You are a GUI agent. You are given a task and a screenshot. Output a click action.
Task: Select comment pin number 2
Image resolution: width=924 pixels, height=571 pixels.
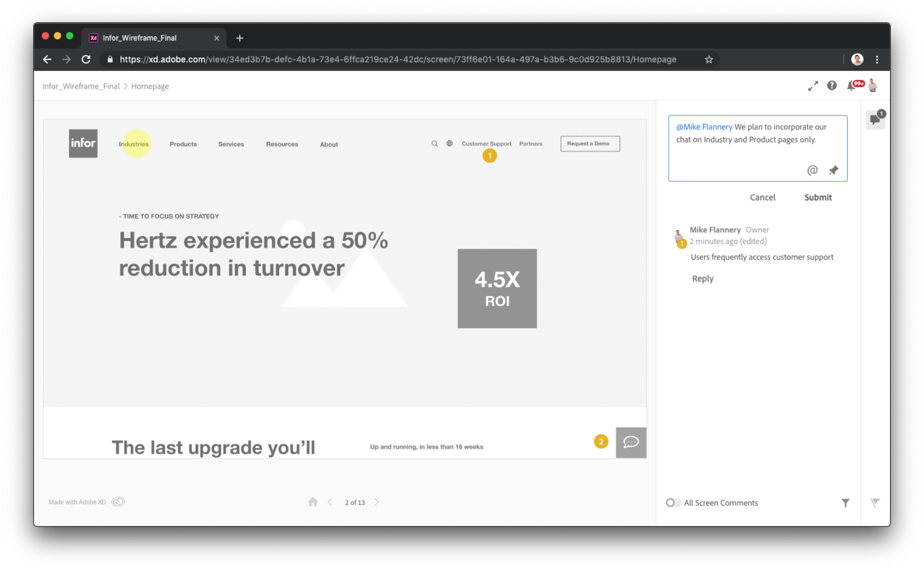[601, 441]
